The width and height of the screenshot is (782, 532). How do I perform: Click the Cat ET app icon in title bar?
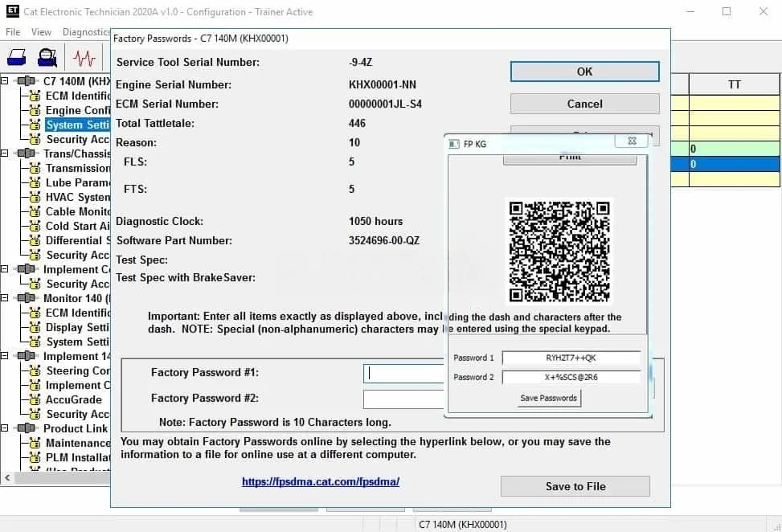[12, 11]
